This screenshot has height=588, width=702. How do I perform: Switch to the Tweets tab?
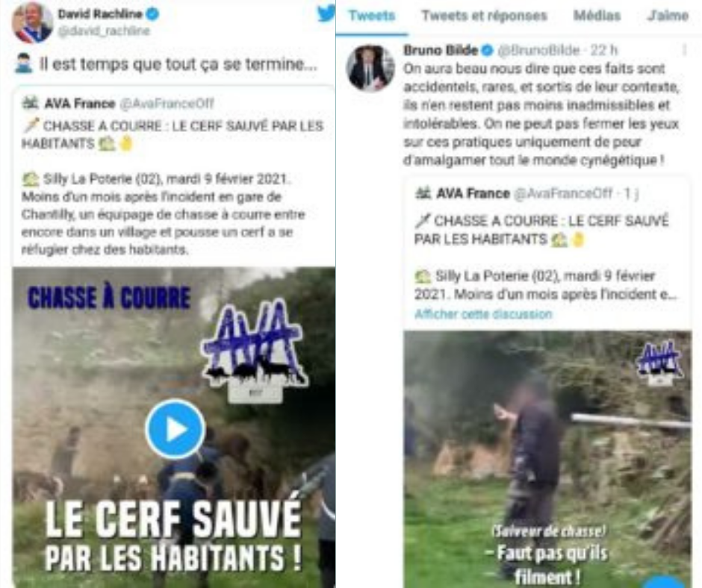click(372, 16)
